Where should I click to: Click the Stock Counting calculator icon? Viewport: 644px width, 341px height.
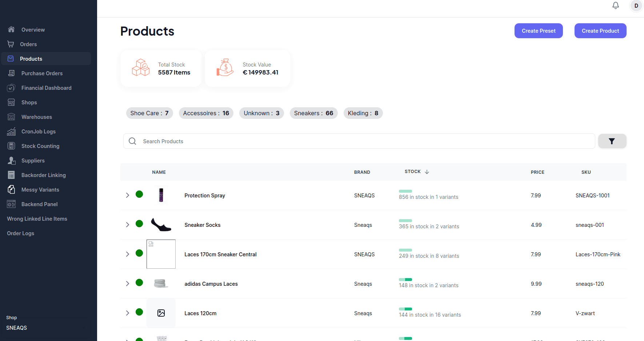[11, 146]
